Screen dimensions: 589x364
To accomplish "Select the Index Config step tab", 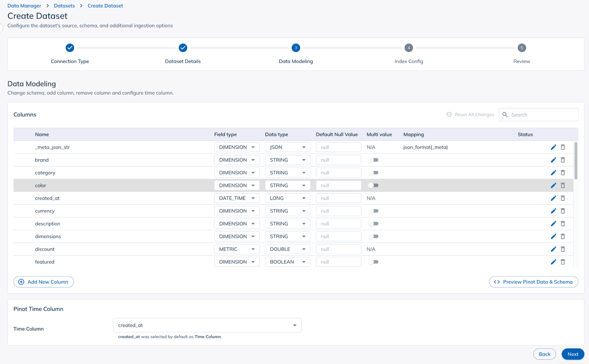I will coord(408,47).
